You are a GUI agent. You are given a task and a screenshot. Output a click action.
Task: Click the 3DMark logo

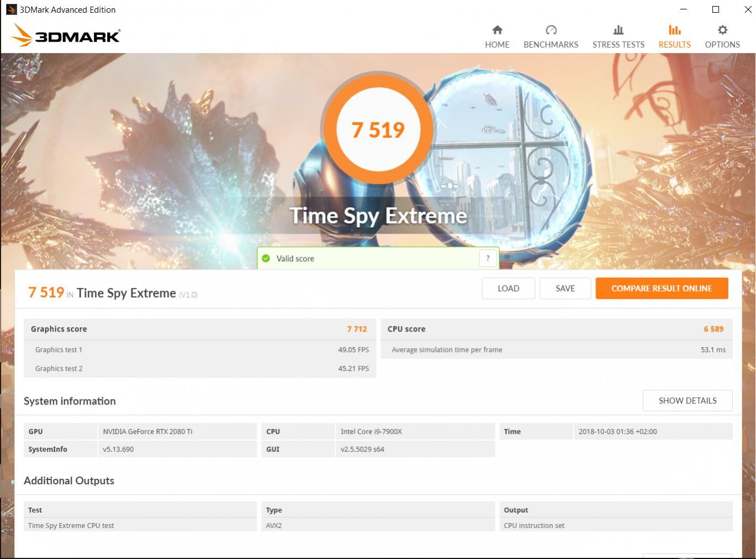[x=65, y=35]
